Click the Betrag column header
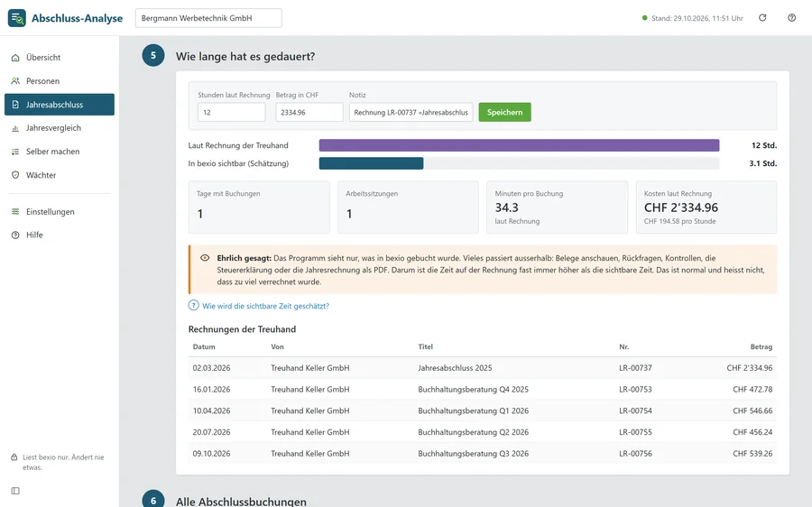Viewport: 812px width, 507px height. pyautogui.click(x=761, y=347)
